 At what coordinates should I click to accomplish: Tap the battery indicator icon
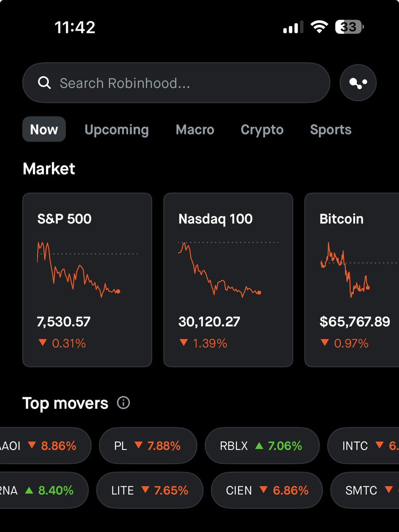(350, 27)
